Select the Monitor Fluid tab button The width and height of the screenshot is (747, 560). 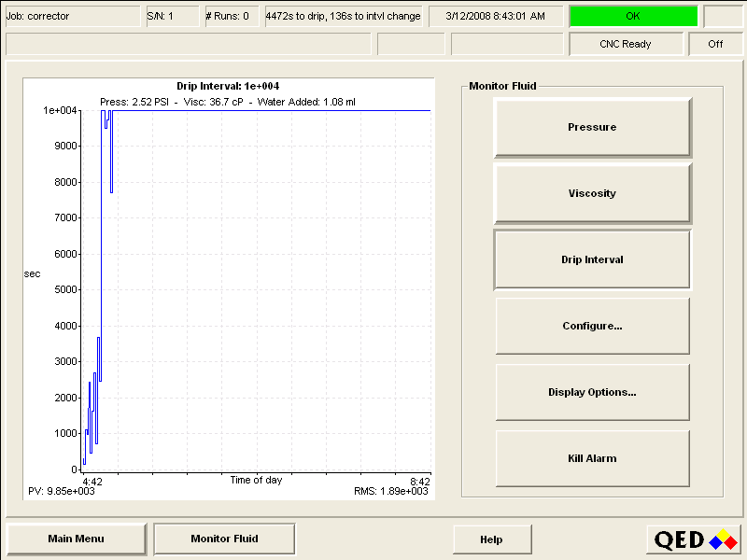click(x=224, y=539)
